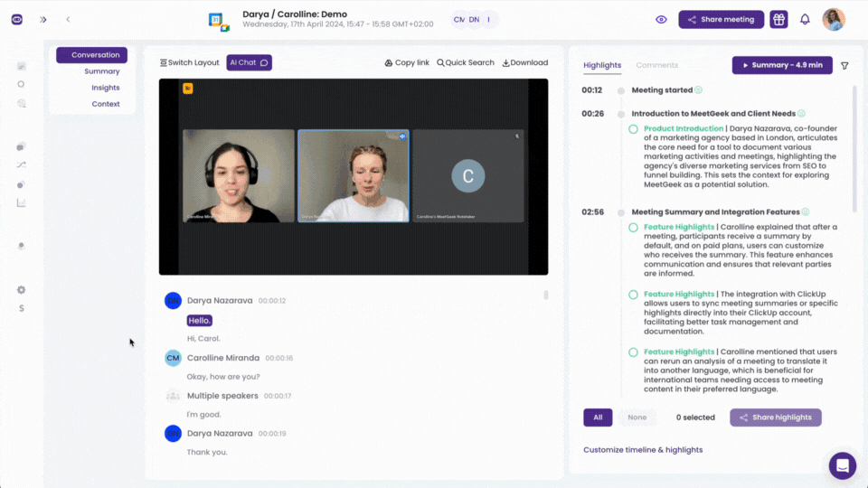Jump to 00:12 Meeting started marker
868x488 pixels.
(621, 90)
